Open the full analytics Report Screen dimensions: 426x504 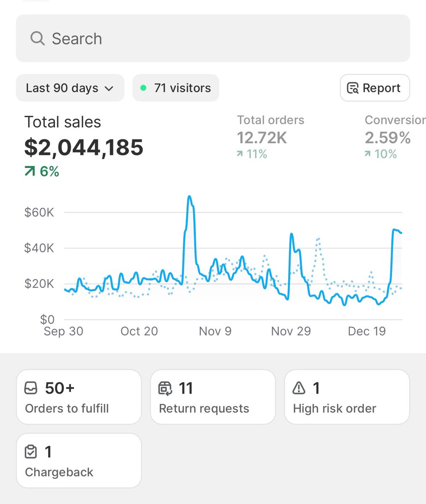374,88
